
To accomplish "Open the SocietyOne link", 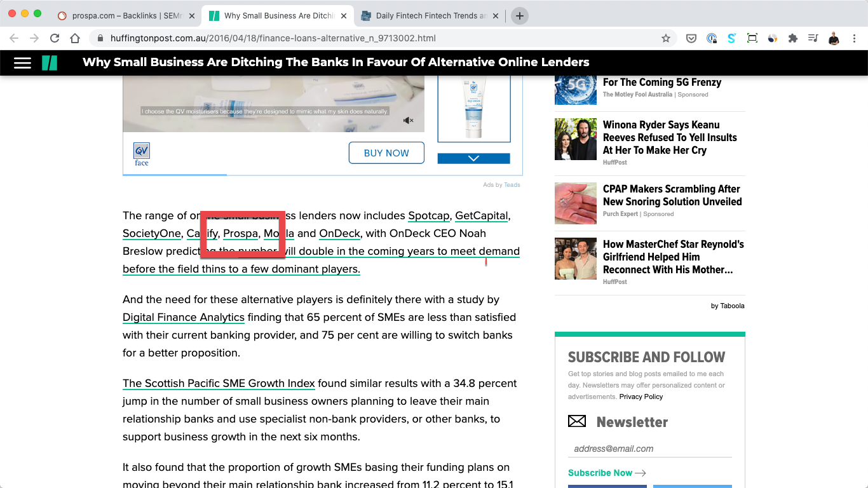I will [152, 233].
